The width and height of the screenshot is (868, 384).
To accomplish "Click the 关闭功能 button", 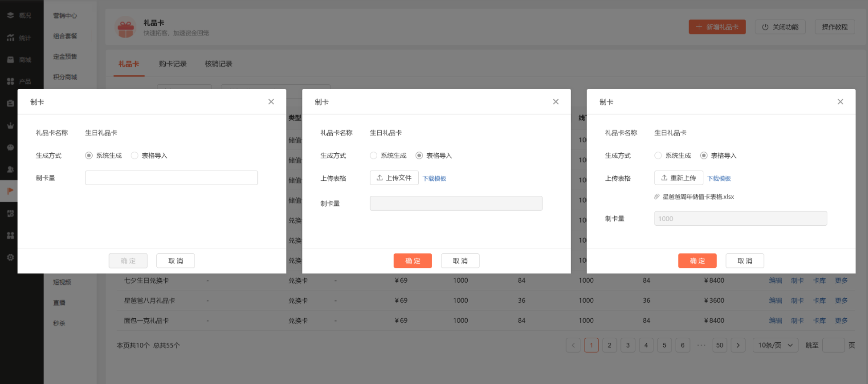I will 781,27.
